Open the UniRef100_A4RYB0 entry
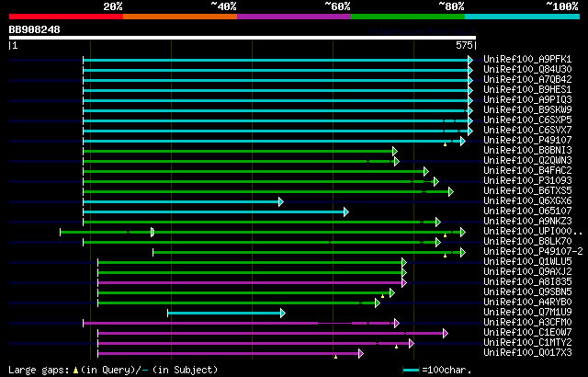588x377 pixels. point(527,303)
